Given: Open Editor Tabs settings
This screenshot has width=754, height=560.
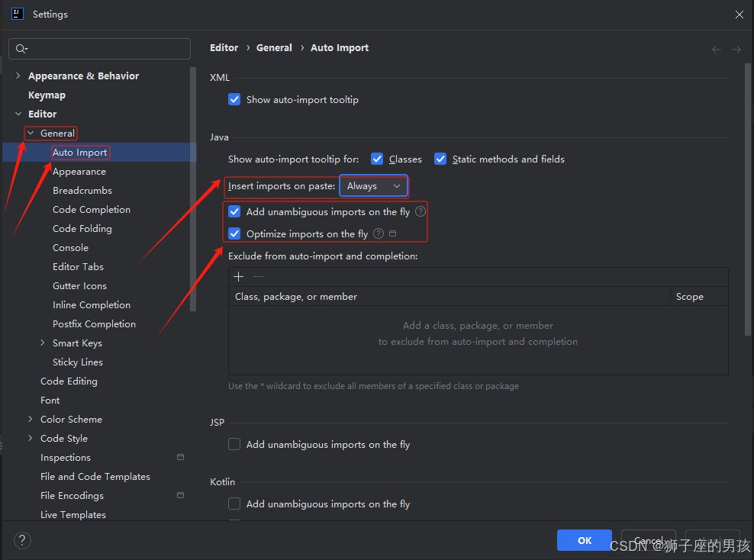Looking at the screenshot, I should coord(78,267).
